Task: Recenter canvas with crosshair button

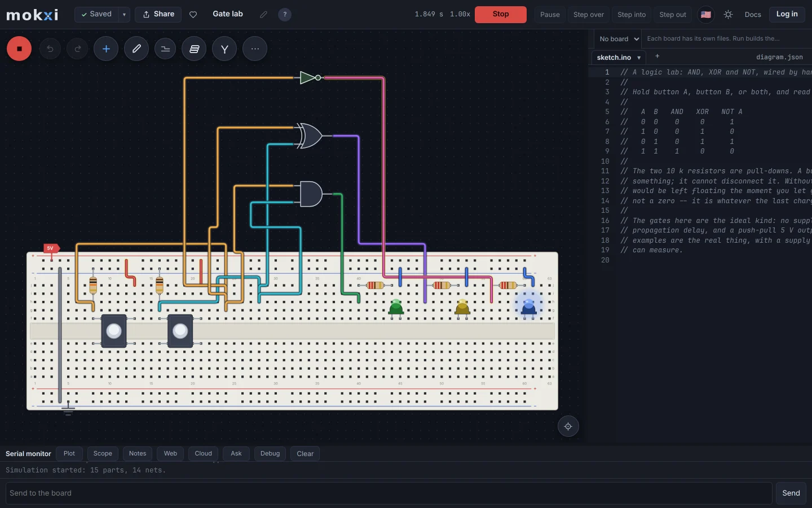Action: pos(568,427)
